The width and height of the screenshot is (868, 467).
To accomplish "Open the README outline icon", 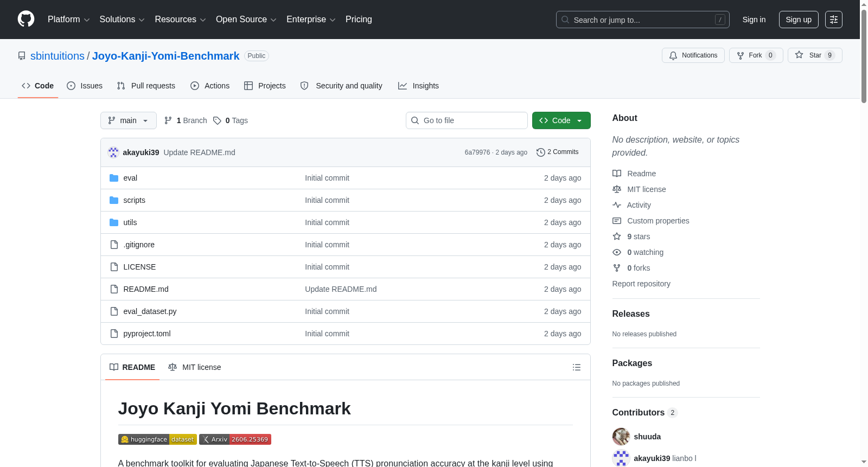I will (x=576, y=367).
